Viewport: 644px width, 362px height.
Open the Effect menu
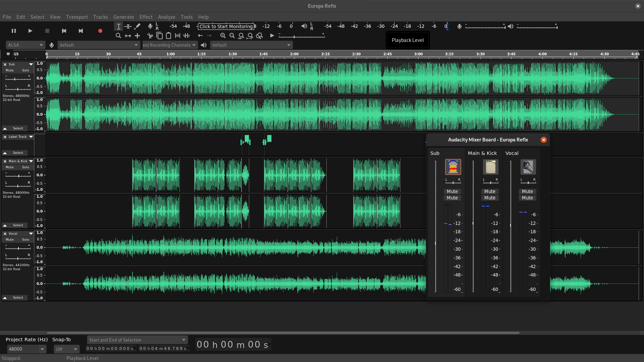point(146,17)
